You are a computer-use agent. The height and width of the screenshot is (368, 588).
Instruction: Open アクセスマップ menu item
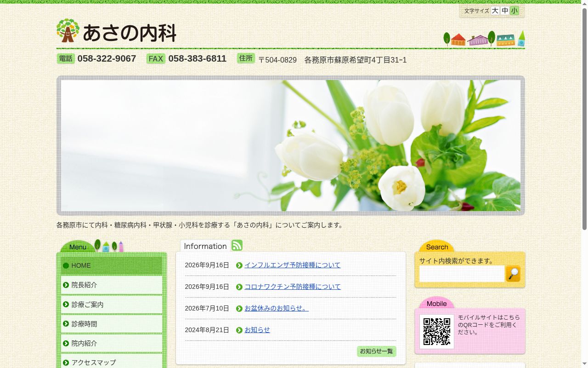[112, 361]
